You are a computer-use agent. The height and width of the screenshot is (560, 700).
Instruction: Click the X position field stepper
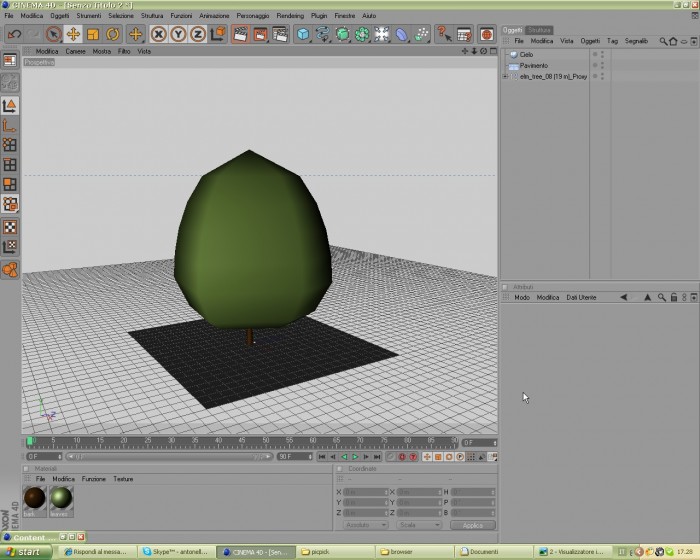tap(386, 492)
